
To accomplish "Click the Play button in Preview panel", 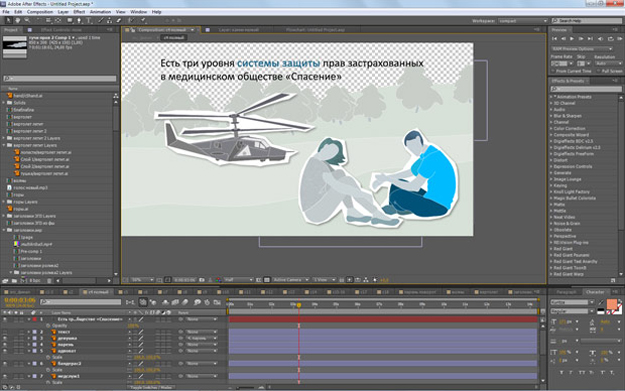I will click(x=572, y=39).
